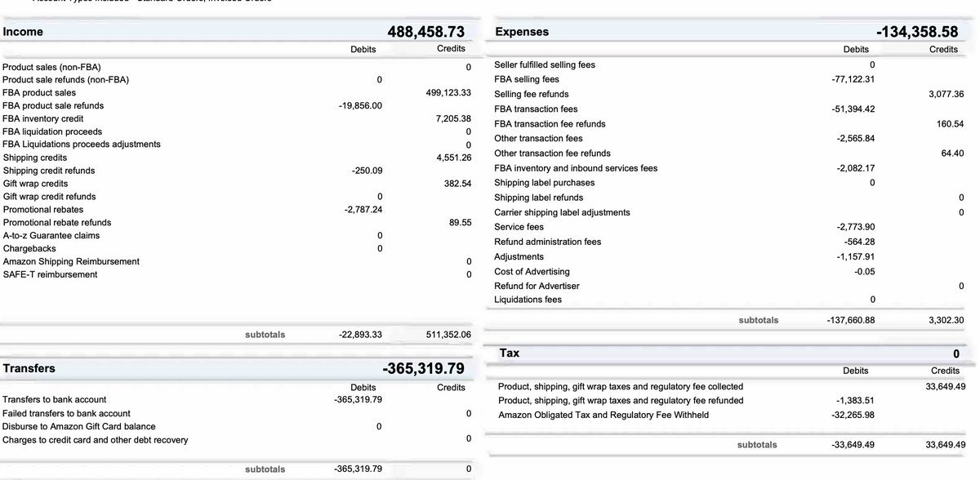The image size is (980, 480).
Task: Select the Shipping label refunds label
Action: click(x=538, y=198)
